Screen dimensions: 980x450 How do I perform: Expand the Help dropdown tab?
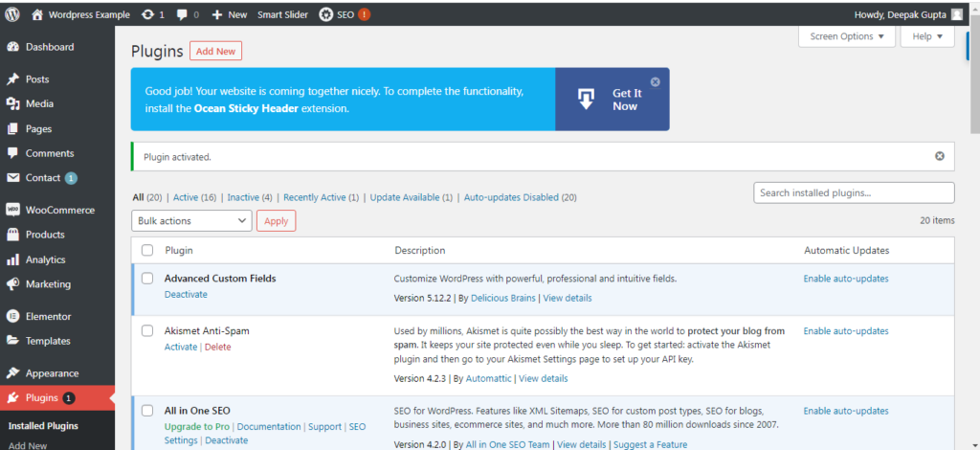[x=927, y=36]
